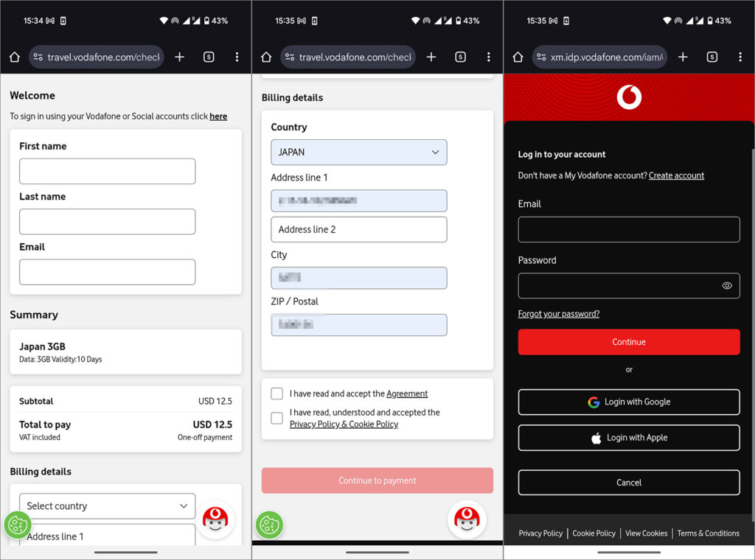The width and height of the screenshot is (755, 560).
Task: Focus the City field
Action: 359,278
